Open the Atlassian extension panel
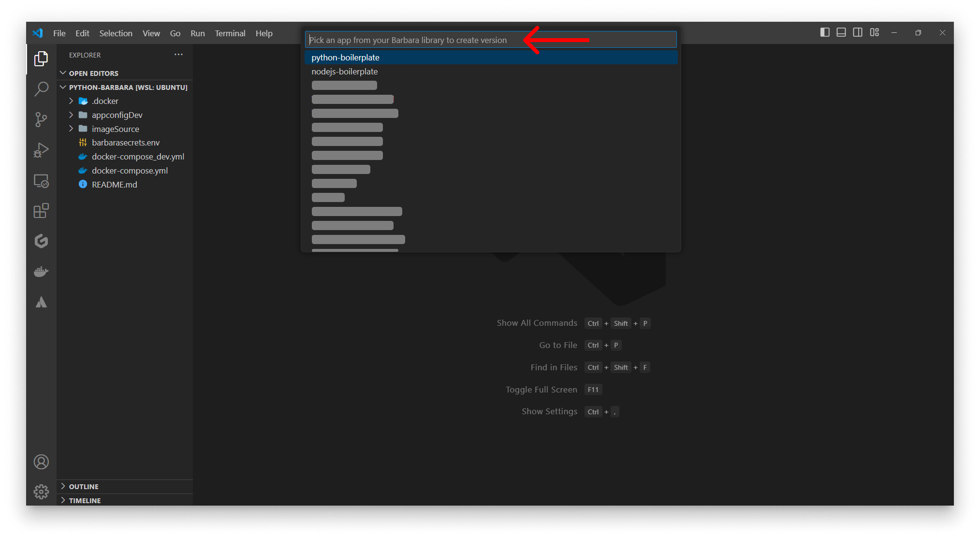980x537 pixels. pos(41,302)
